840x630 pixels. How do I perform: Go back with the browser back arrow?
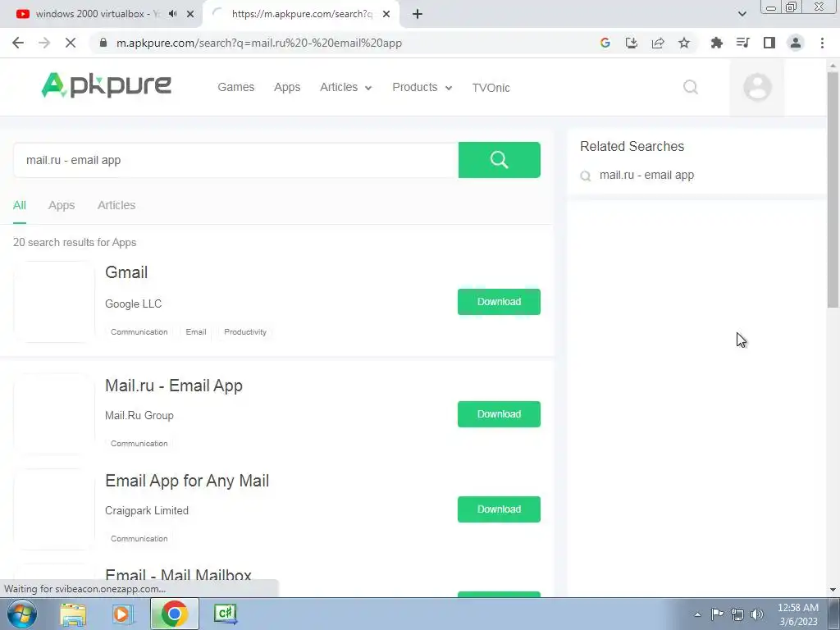[18, 43]
